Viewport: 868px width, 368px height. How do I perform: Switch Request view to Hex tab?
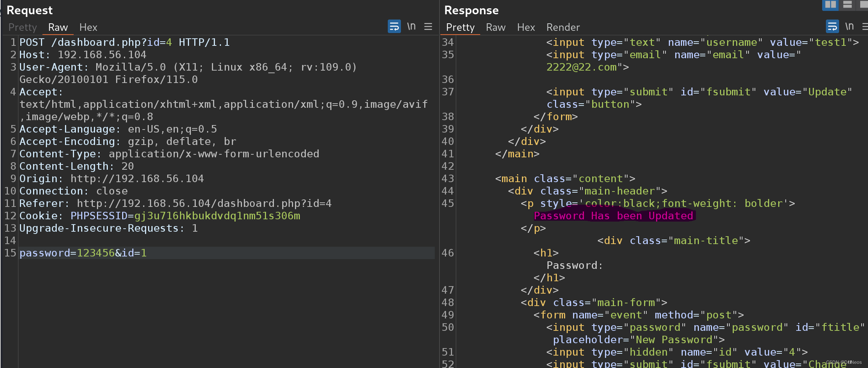tap(88, 27)
